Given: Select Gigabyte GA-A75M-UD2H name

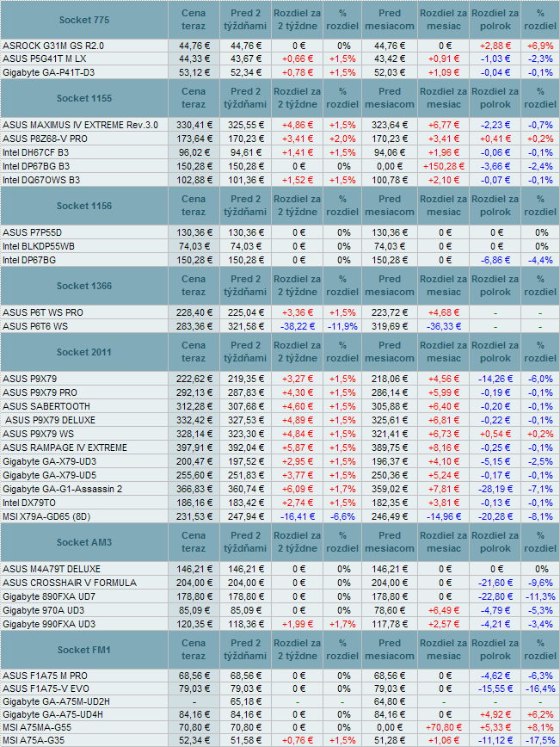Looking at the screenshot, I should click(x=57, y=701).
